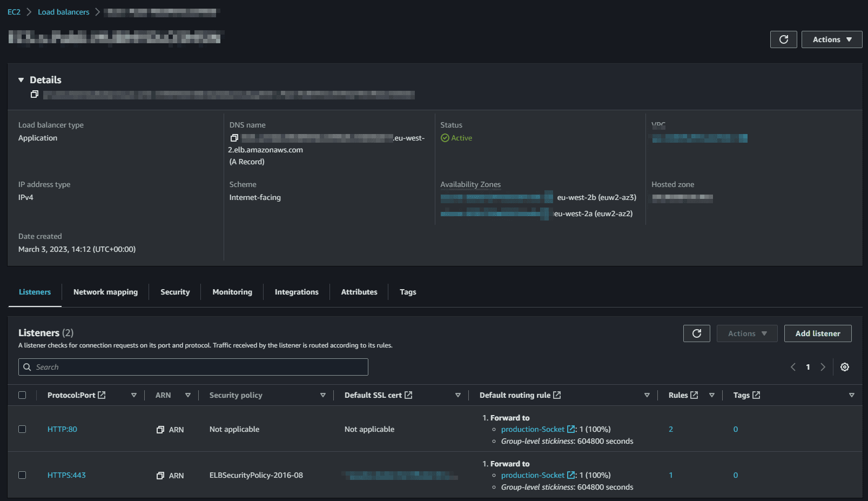The image size is (868, 501).
Task: Open the Monitoring tab
Action: click(232, 292)
